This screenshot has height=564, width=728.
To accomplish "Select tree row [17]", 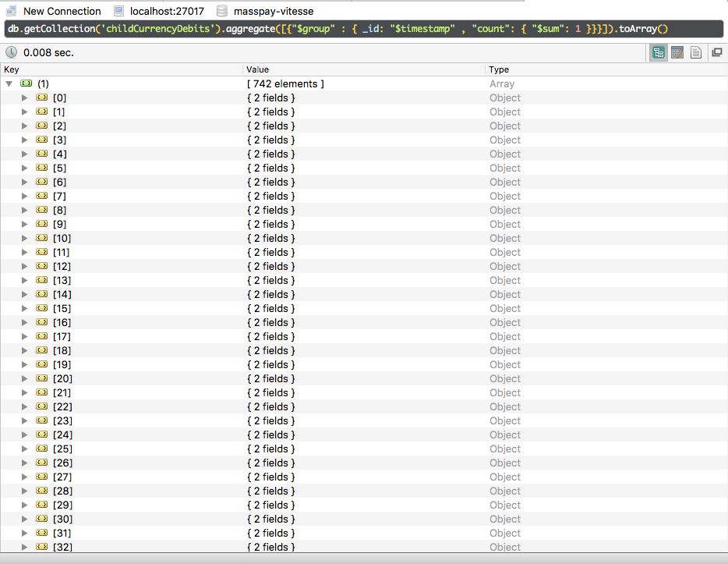I will (x=363, y=336).
